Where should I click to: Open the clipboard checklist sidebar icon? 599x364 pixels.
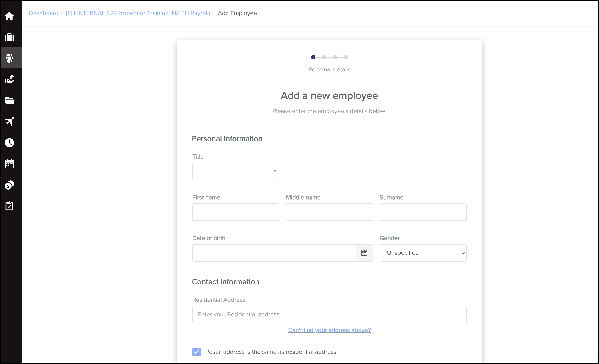click(9, 206)
